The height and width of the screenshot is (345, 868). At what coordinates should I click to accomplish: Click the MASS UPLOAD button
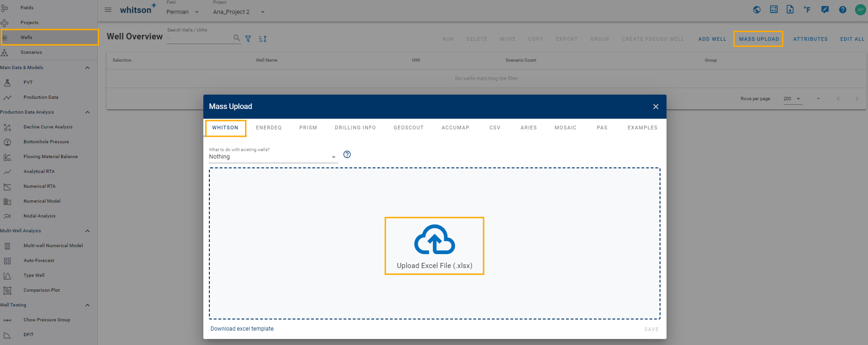pos(759,39)
